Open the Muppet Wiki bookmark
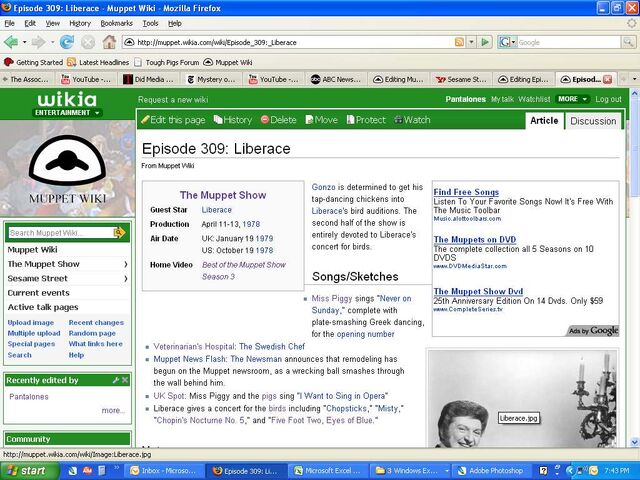Viewport: 640px width, 480px height. point(228,62)
